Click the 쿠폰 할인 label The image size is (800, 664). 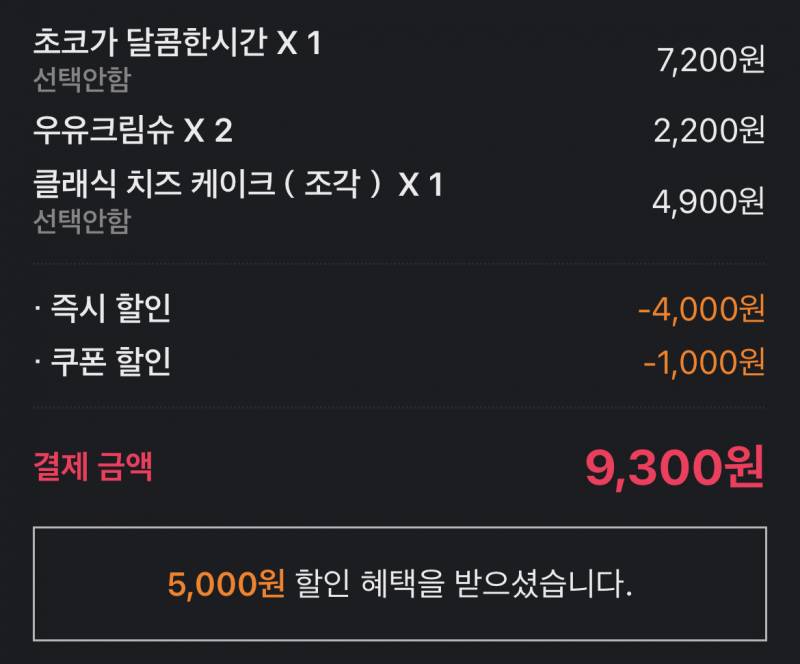tap(111, 361)
